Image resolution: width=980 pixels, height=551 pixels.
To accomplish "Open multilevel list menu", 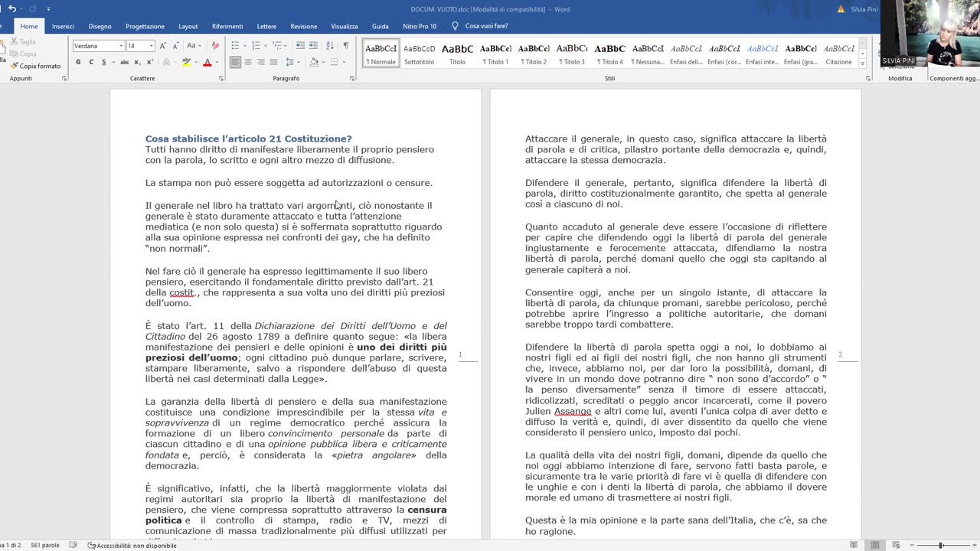I will pyautogui.click(x=277, y=46).
